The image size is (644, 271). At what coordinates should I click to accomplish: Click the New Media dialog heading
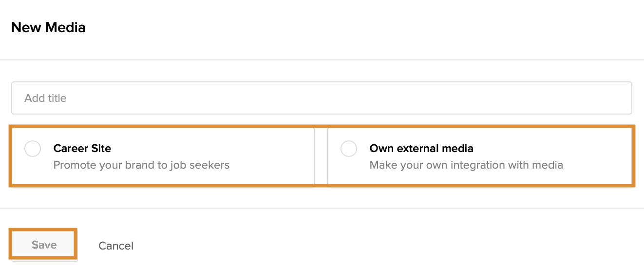pos(48,28)
